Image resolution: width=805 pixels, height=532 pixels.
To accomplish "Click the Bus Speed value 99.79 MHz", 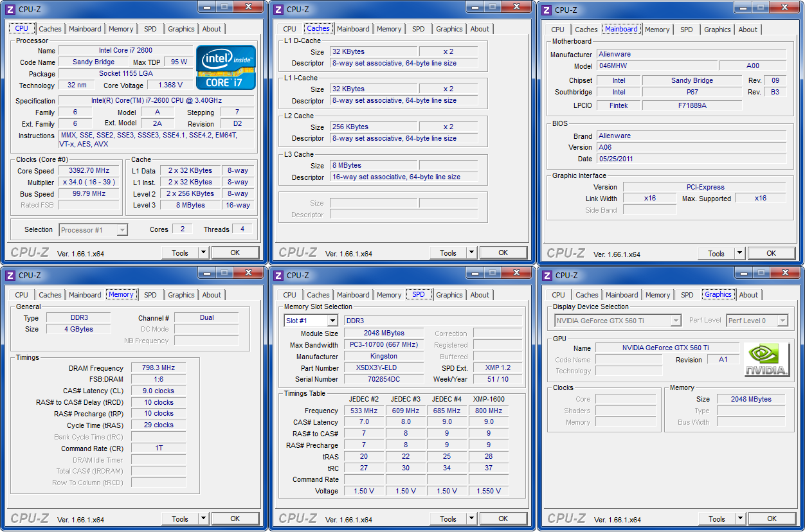I will (x=89, y=194).
